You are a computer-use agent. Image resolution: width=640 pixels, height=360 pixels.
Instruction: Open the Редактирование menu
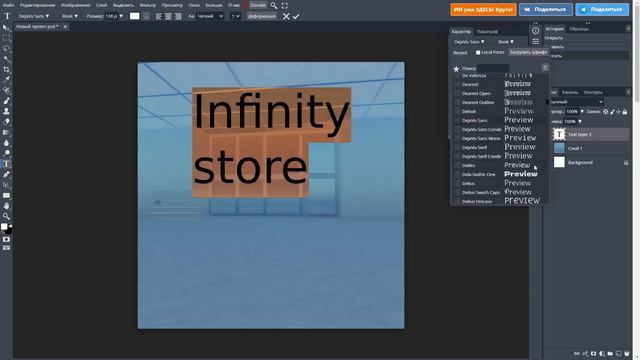point(38,5)
